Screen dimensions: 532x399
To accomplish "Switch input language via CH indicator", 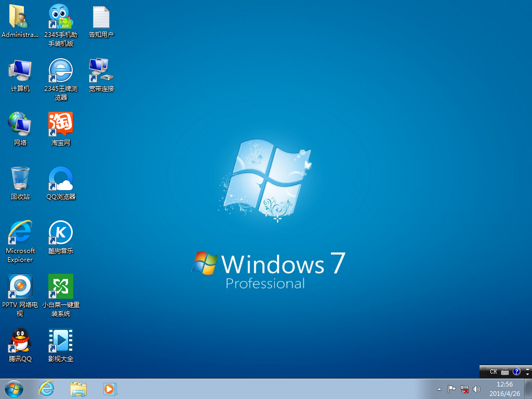I will point(494,371).
